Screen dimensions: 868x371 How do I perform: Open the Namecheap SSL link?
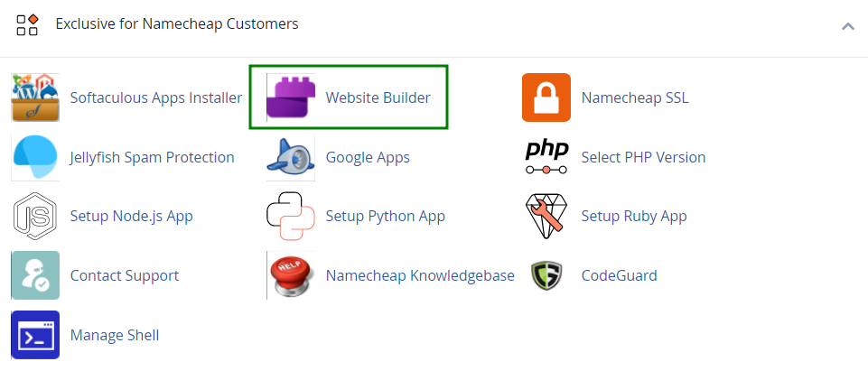point(635,97)
